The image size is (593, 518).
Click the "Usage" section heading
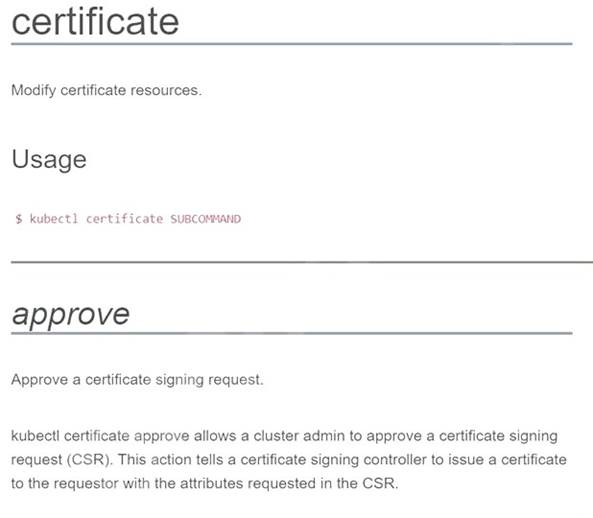[49, 160]
